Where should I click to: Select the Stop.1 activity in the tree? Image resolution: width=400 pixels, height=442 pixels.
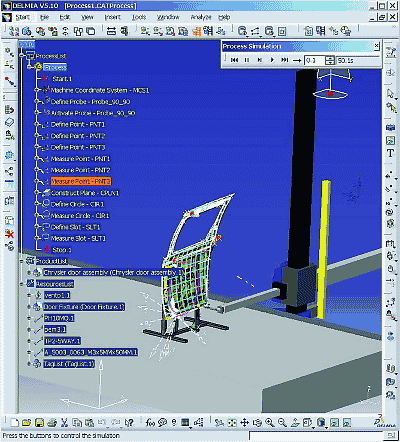point(62,250)
